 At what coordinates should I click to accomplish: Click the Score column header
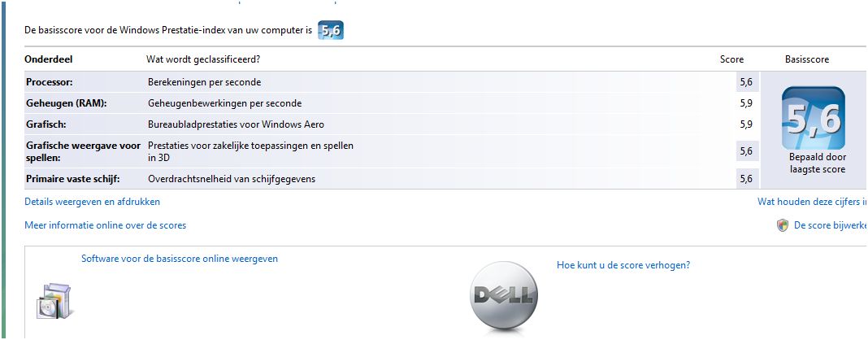(731, 59)
